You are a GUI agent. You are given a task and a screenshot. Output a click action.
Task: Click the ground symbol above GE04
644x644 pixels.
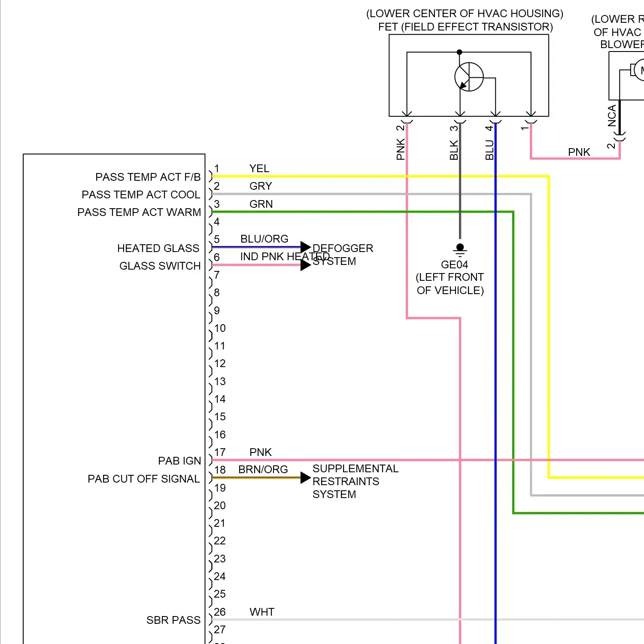pos(460,249)
